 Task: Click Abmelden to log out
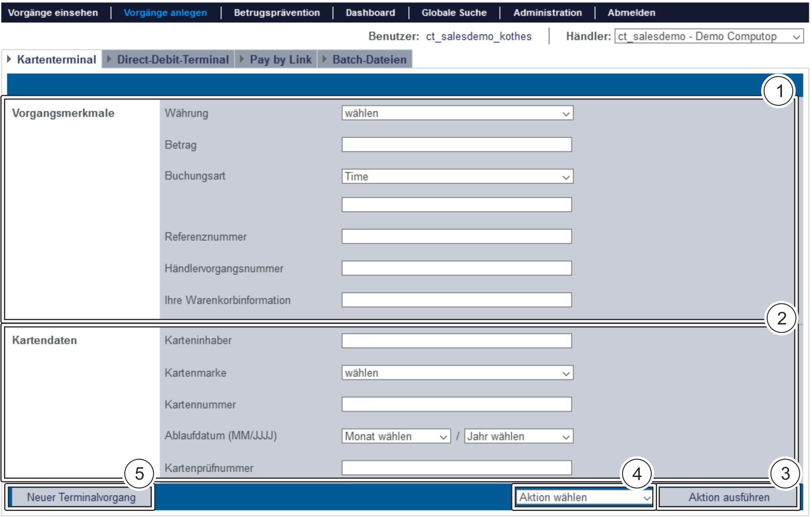point(631,13)
